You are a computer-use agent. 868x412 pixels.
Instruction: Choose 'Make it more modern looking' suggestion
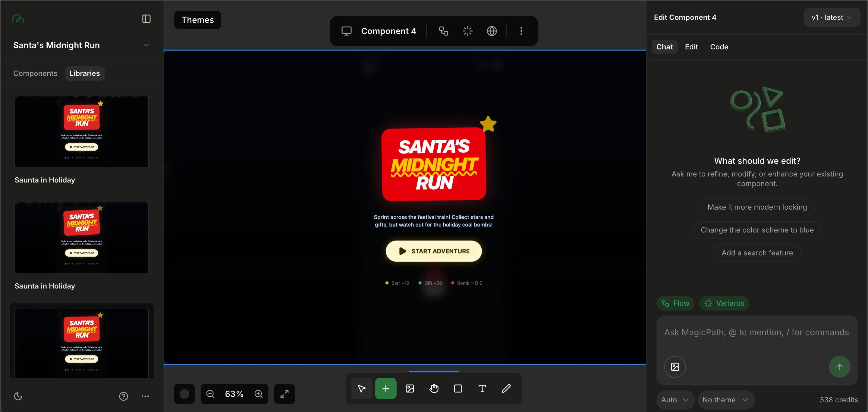pos(757,207)
